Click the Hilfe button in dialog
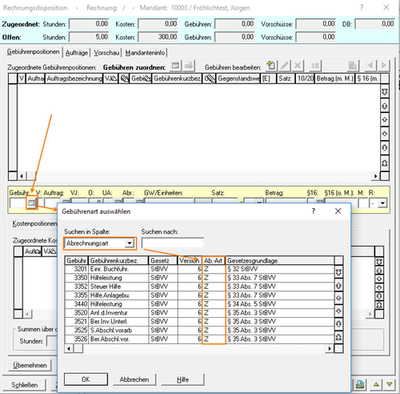 182,379
